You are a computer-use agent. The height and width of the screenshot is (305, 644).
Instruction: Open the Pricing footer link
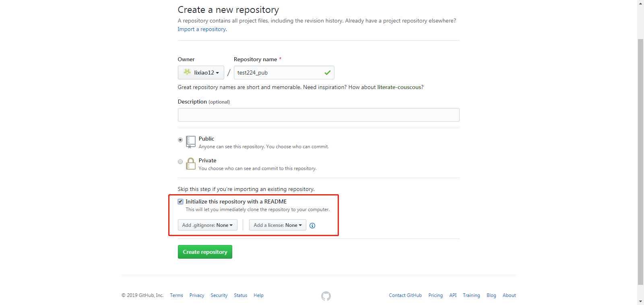pyautogui.click(x=436, y=295)
